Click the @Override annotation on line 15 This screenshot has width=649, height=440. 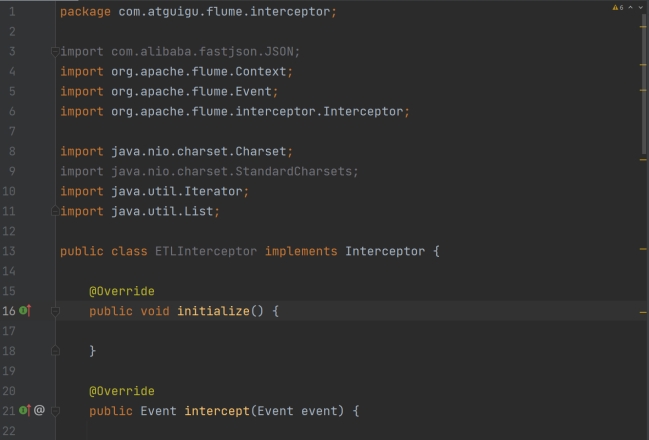(122, 291)
